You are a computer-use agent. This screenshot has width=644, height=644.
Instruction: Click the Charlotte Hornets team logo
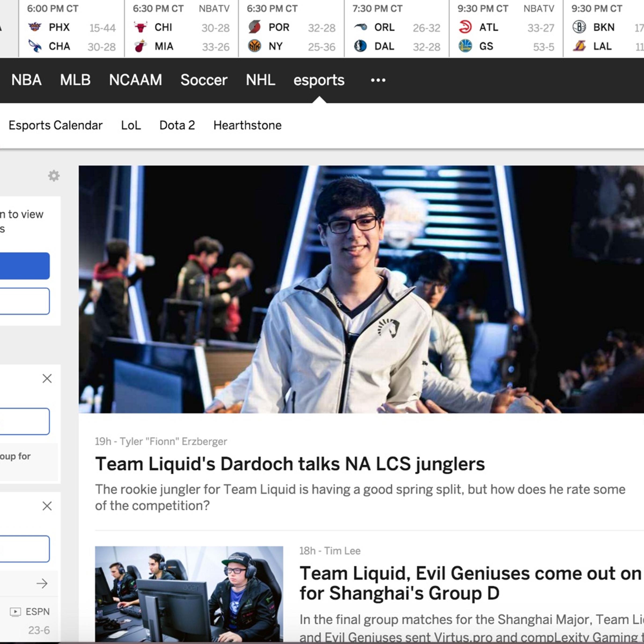click(35, 46)
